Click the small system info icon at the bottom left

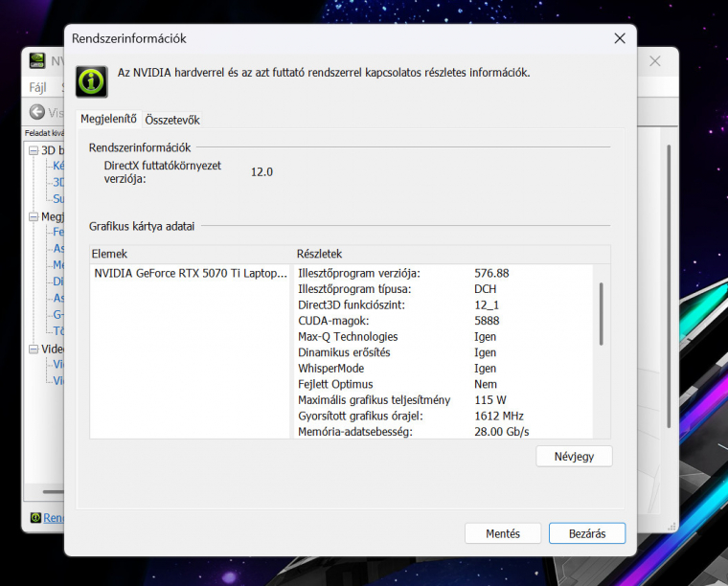[x=35, y=517]
